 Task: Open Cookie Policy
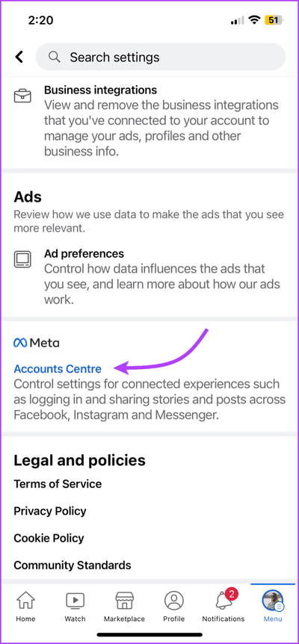pos(49,538)
